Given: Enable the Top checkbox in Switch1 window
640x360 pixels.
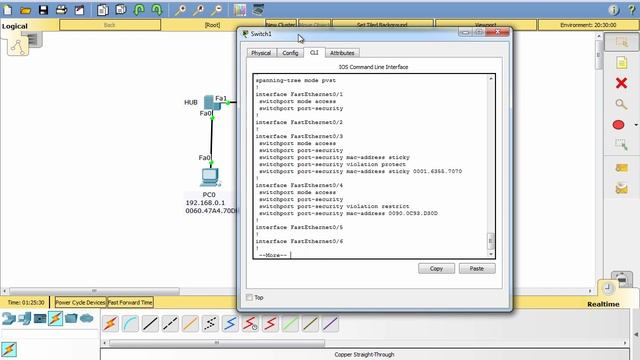Looking at the screenshot, I should [x=249, y=298].
